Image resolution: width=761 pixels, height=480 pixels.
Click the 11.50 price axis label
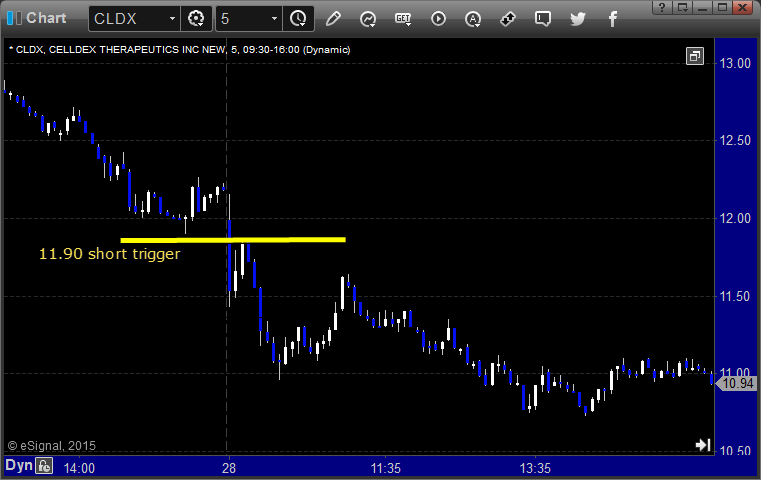(x=735, y=297)
